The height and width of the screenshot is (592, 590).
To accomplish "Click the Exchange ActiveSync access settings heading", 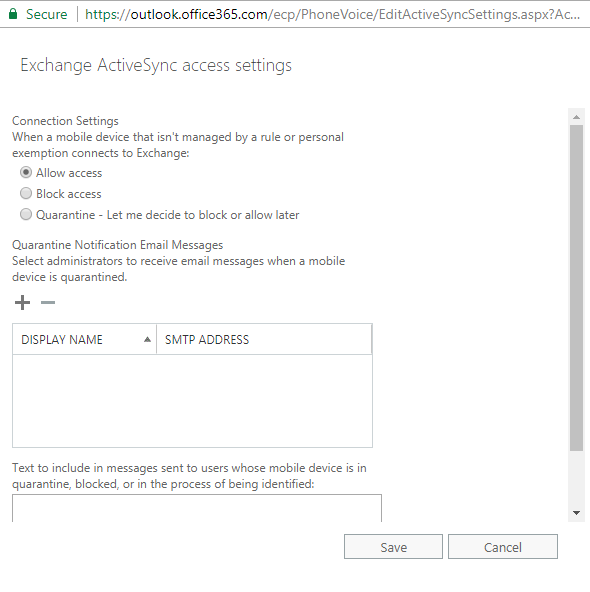I will click(x=156, y=65).
